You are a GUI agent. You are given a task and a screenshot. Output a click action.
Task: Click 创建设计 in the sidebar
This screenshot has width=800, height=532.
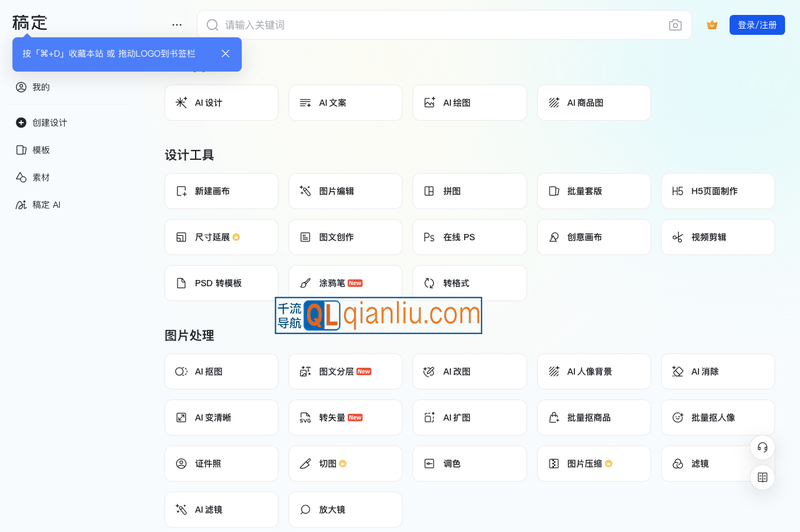[41, 122]
